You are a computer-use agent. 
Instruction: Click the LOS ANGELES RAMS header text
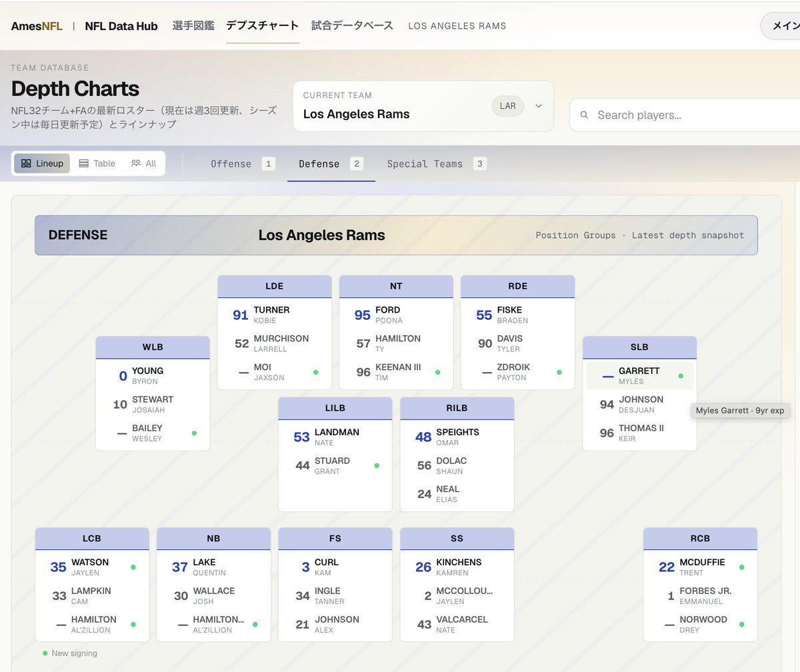[457, 26]
